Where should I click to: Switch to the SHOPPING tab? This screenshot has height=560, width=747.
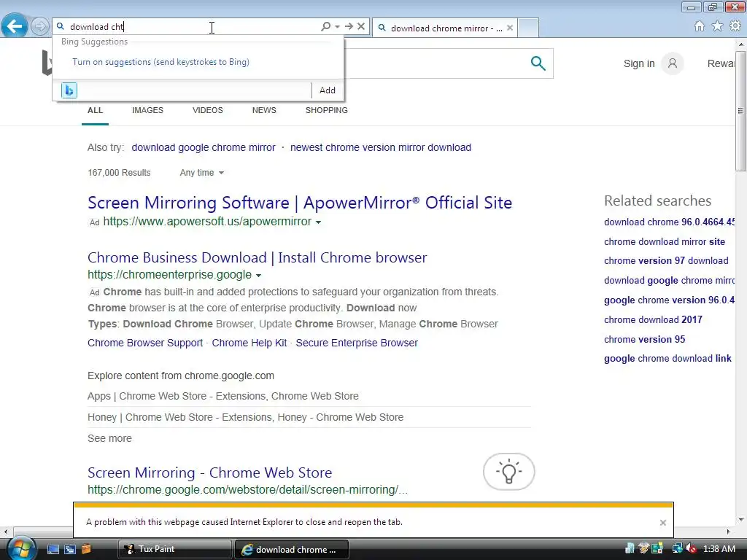click(x=326, y=110)
